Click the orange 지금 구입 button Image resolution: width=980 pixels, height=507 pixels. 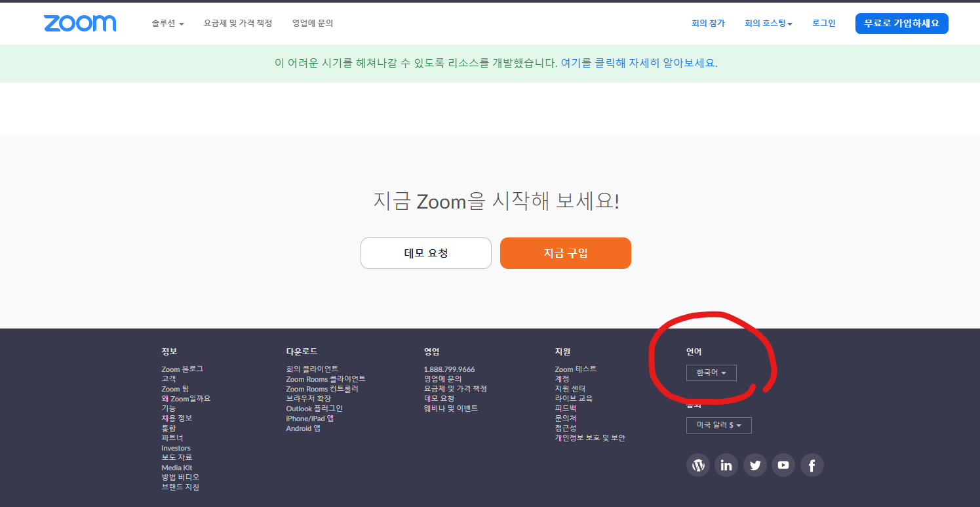point(566,253)
